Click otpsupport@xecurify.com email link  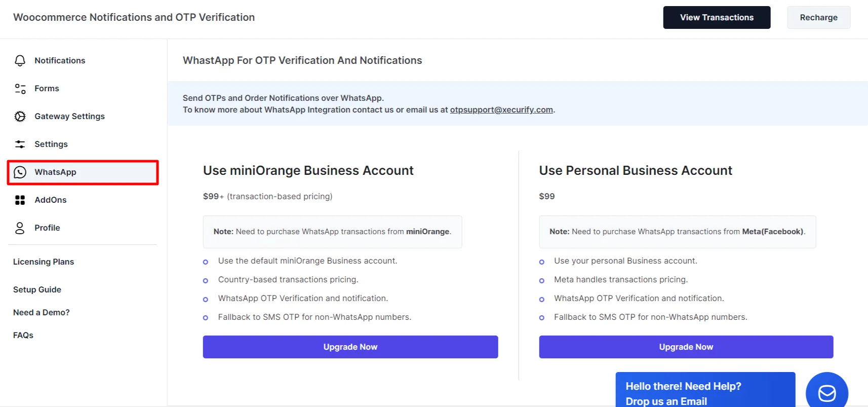point(501,109)
